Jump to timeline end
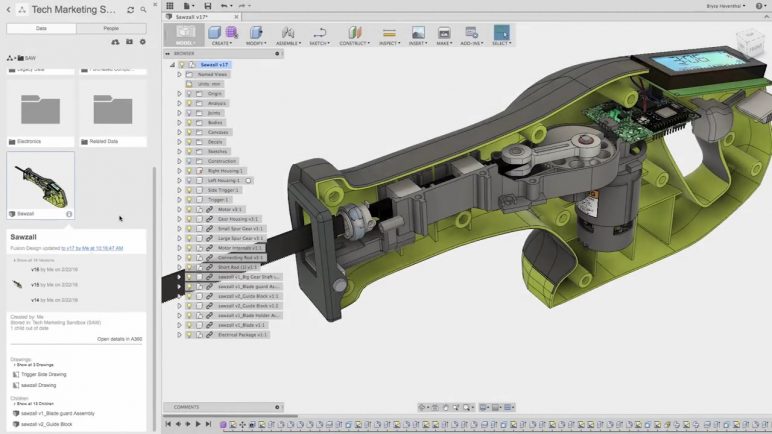Screen dimensions: 772x434 point(208,424)
